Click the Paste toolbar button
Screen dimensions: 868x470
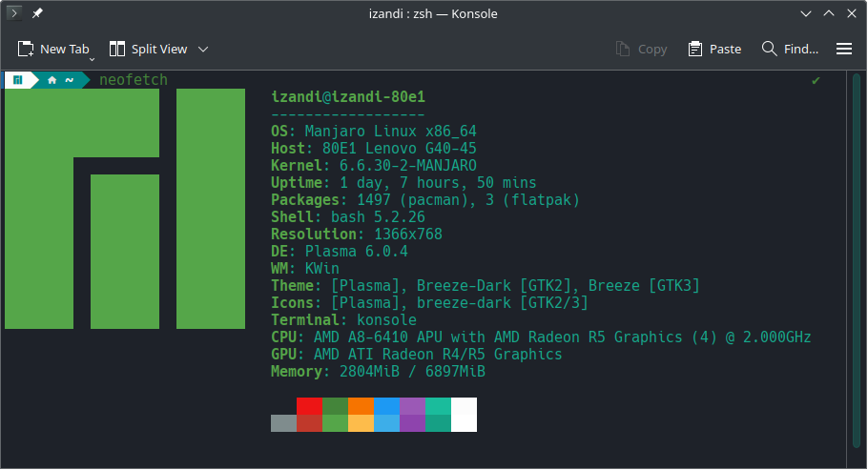click(x=714, y=50)
